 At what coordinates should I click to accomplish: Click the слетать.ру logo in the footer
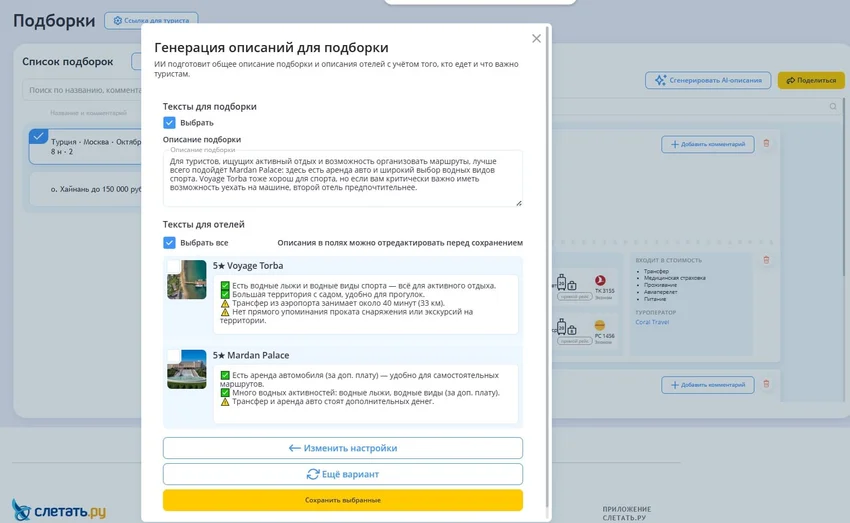click(59, 511)
